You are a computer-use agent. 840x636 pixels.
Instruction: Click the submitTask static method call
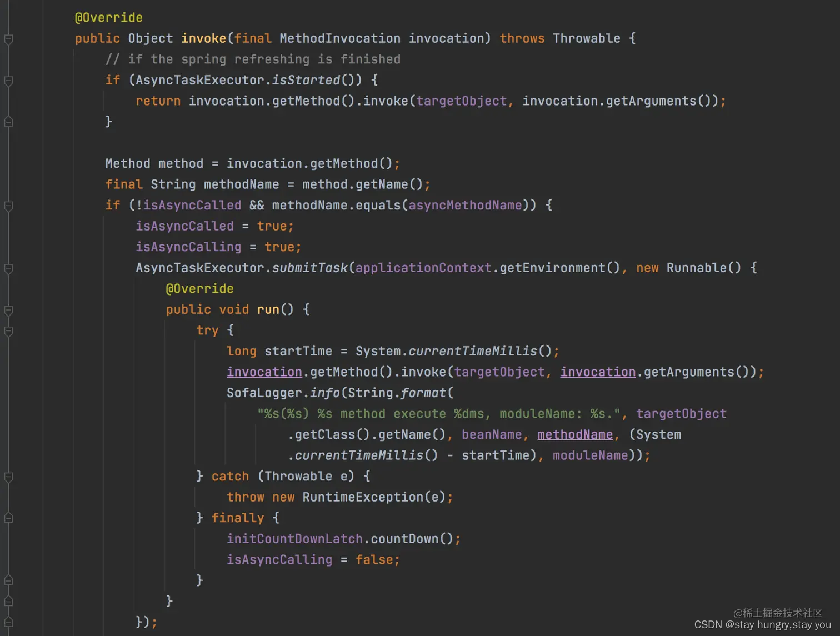[310, 268]
